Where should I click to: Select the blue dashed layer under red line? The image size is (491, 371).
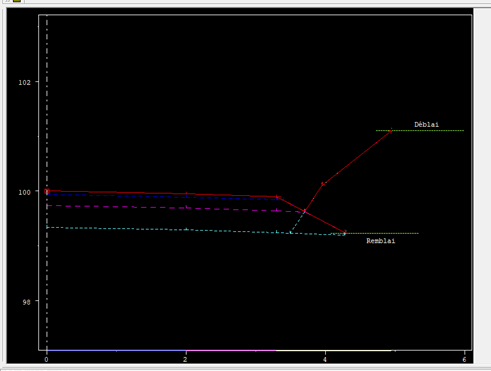(163, 197)
